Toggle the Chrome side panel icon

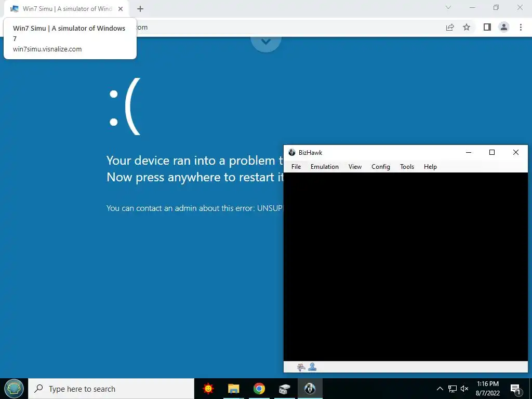click(487, 27)
